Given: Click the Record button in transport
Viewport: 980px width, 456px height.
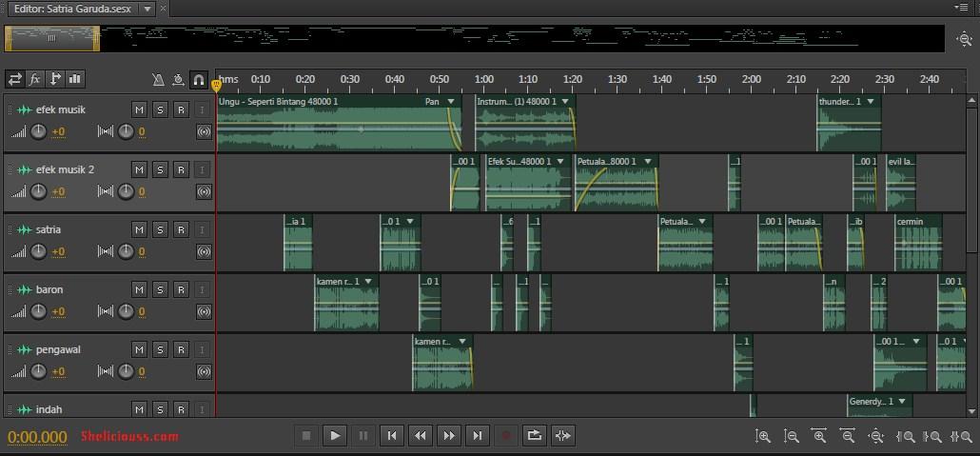Looking at the screenshot, I should [x=506, y=435].
